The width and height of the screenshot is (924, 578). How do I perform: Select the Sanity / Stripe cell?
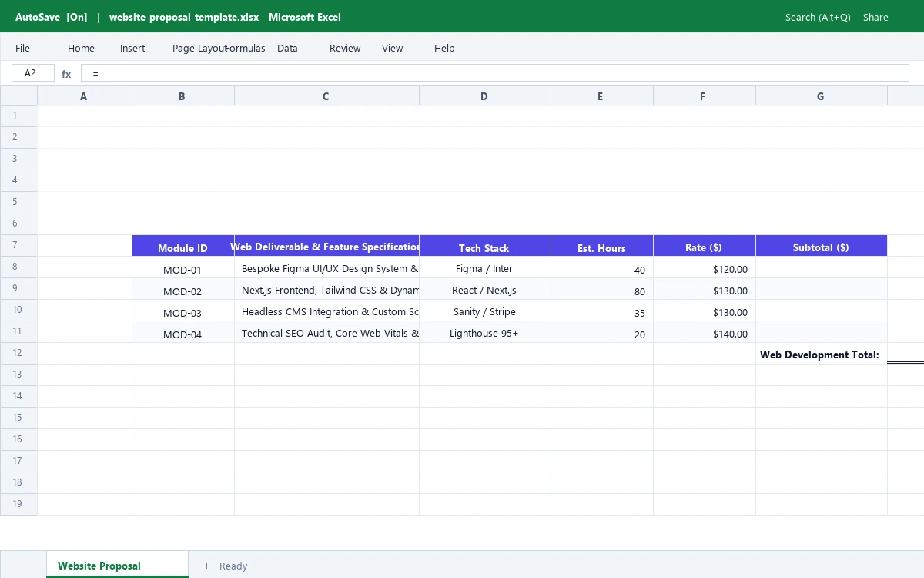[485, 311]
